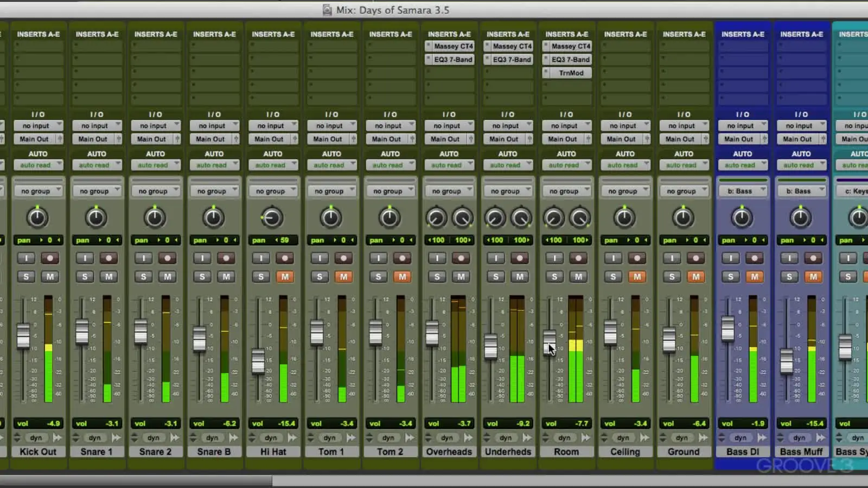Click the input monitor button on Bass DI

coord(730,258)
